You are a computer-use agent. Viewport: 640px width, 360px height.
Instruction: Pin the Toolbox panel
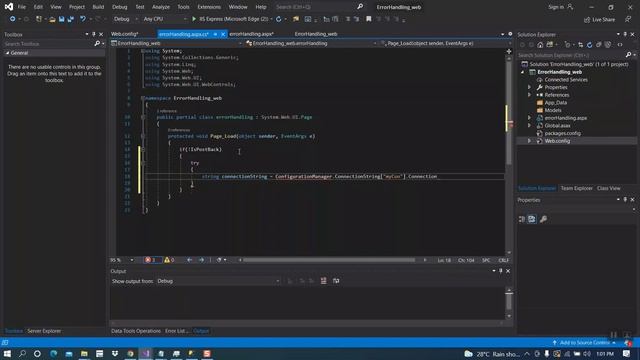pyautogui.click(x=94, y=35)
